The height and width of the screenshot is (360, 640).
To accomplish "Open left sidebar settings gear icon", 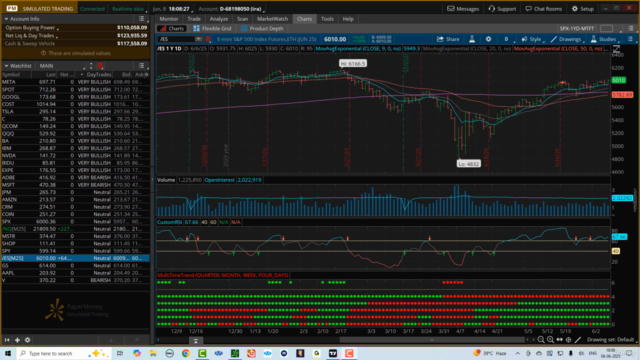I will click(x=27, y=340).
